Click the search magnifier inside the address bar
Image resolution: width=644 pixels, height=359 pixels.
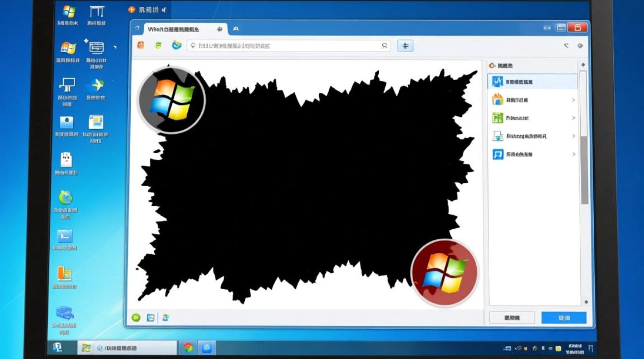pos(385,45)
